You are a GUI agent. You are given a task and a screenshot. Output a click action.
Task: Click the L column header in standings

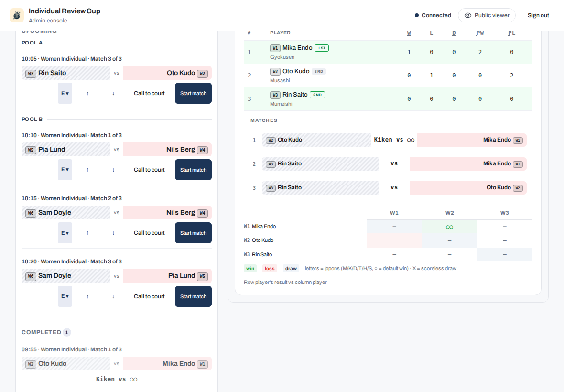(431, 33)
